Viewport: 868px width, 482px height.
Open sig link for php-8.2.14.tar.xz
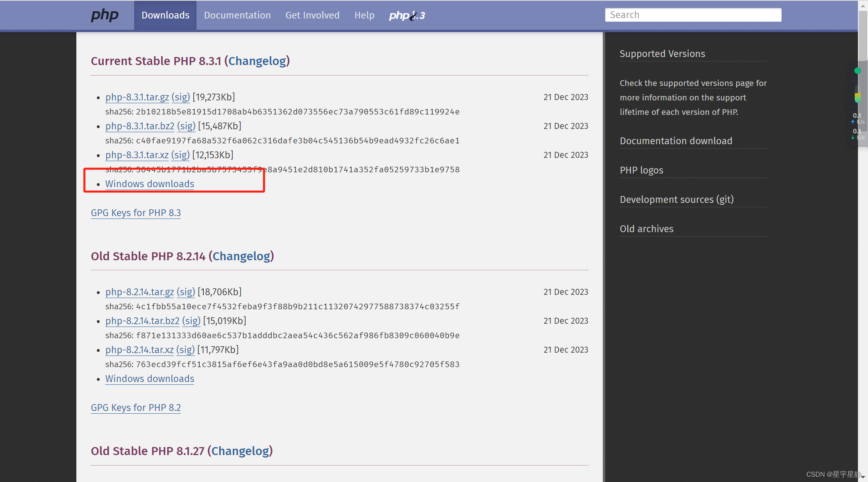[x=185, y=350]
